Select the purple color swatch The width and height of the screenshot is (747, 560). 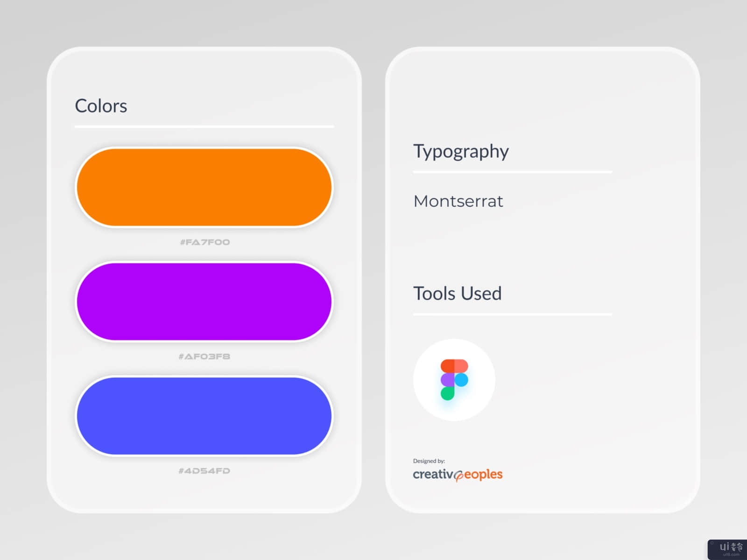click(204, 301)
